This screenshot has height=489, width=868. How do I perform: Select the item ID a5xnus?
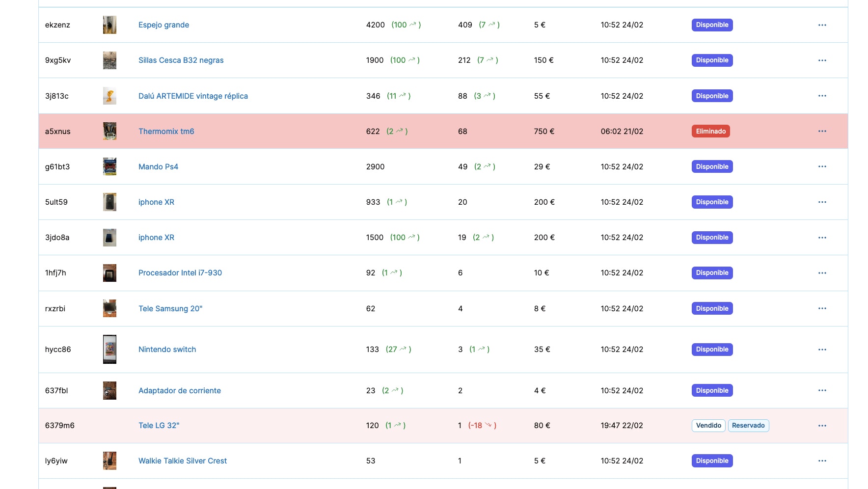58,131
